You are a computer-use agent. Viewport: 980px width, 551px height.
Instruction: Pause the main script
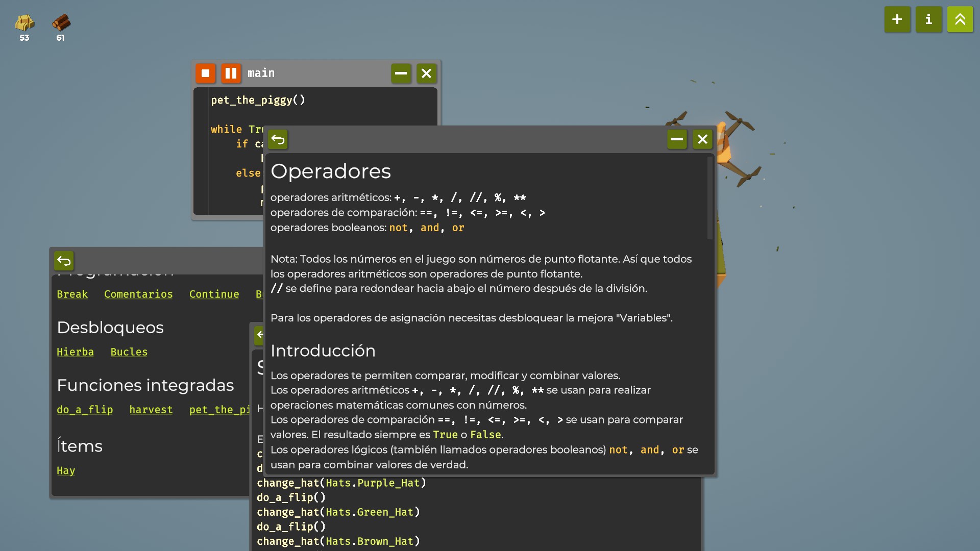[231, 73]
